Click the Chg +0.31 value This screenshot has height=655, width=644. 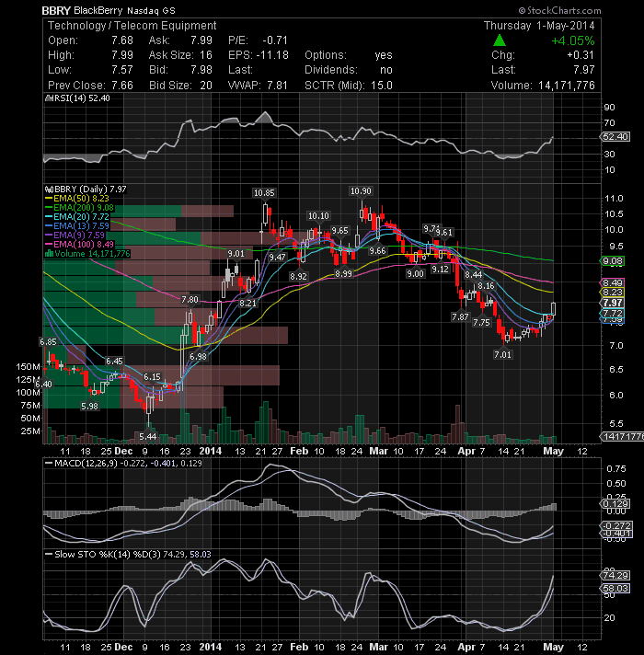coord(581,55)
